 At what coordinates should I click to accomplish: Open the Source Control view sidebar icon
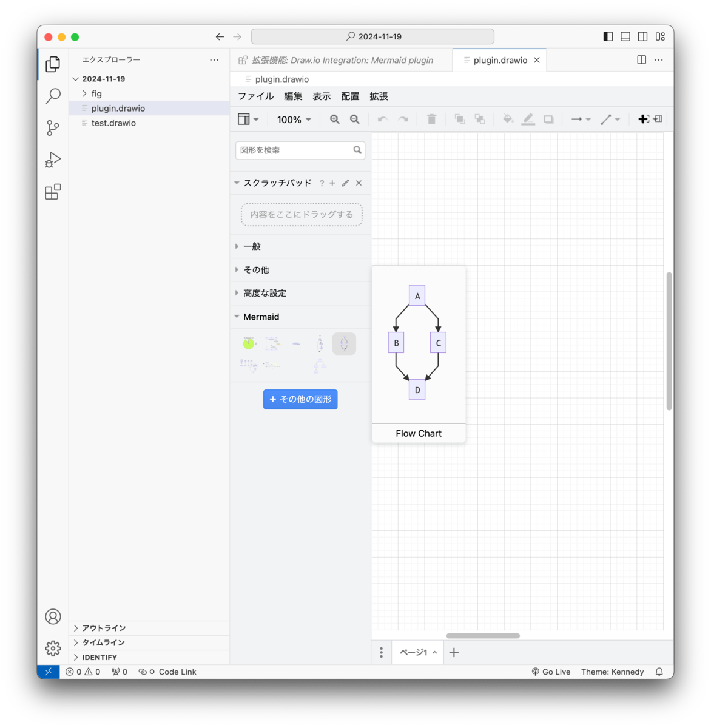[x=53, y=128]
